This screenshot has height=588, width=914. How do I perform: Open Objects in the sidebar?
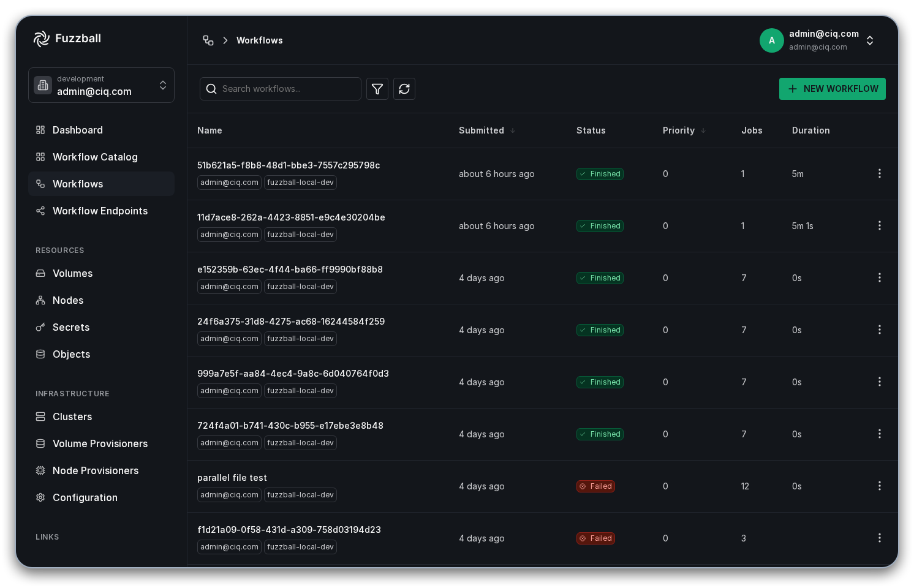click(101, 354)
